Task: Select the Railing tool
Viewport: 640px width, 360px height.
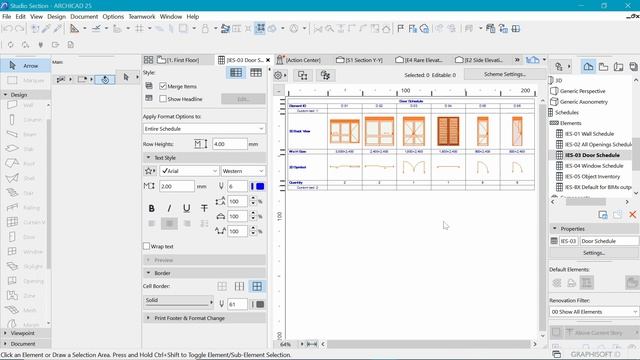Action: pyautogui.click(x=25, y=208)
